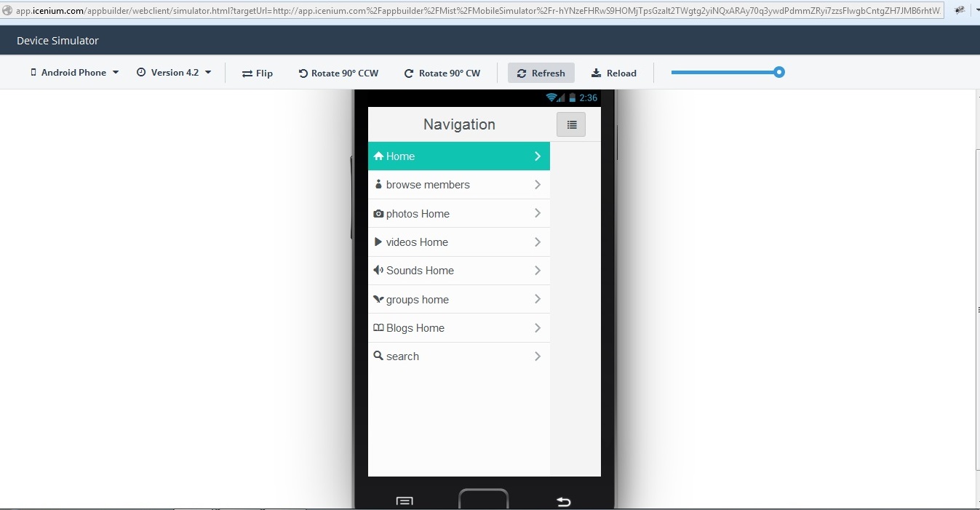Click the globe icon left of the URL

click(7, 11)
